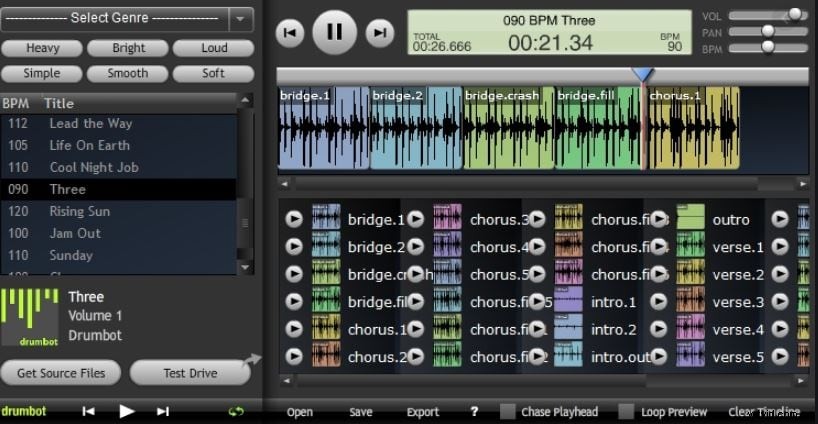Select the intro.1 waveform thumbnail
818x424 pixels.
[x=568, y=299]
